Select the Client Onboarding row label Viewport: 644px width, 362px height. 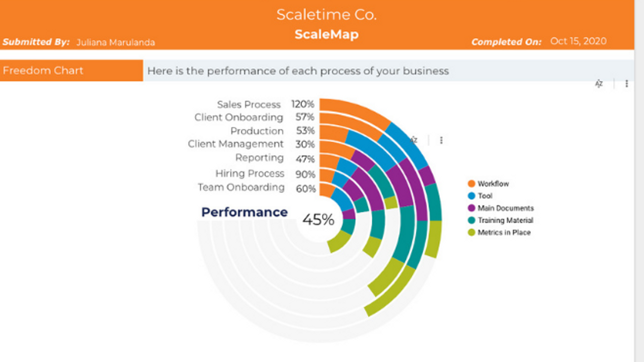point(238,118)
